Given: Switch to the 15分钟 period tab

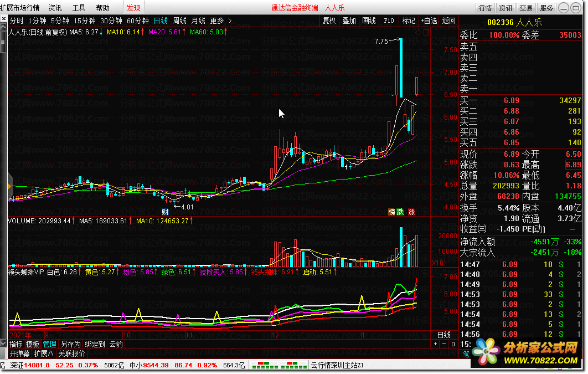Looking at the screenshot, I should pyautogui.click(x=85, y=21).
